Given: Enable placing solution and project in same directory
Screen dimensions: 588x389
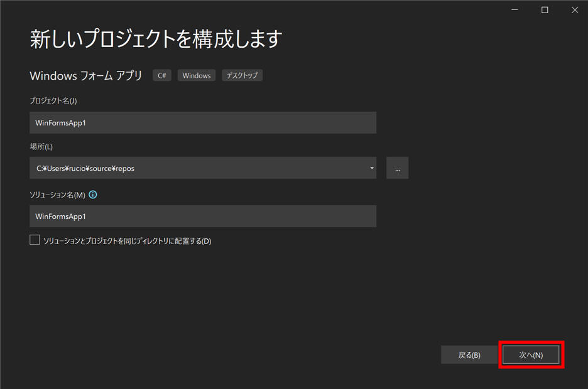Looking at the screenshot, I should tap(35, 240).
